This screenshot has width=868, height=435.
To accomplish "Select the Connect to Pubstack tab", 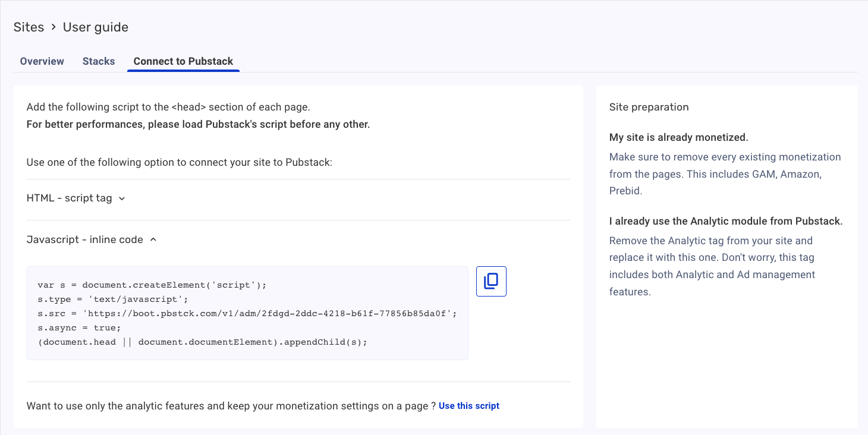I will coord(183,61).
